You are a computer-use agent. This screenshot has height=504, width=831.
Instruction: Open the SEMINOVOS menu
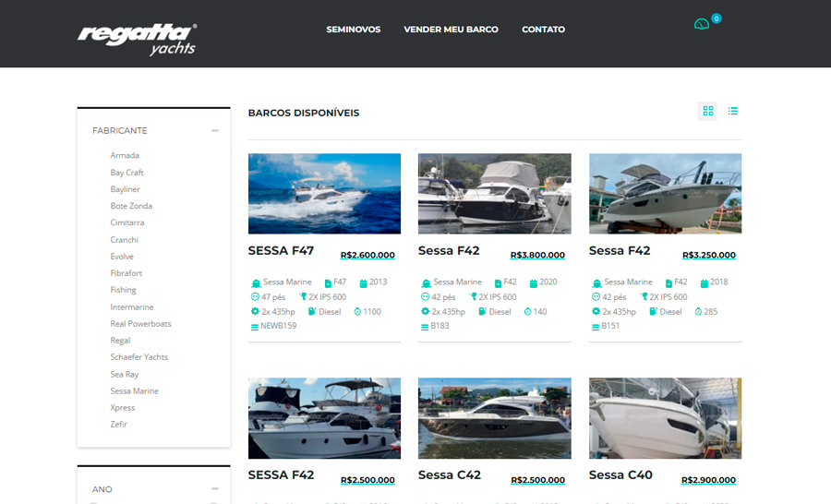click(354, 30)
